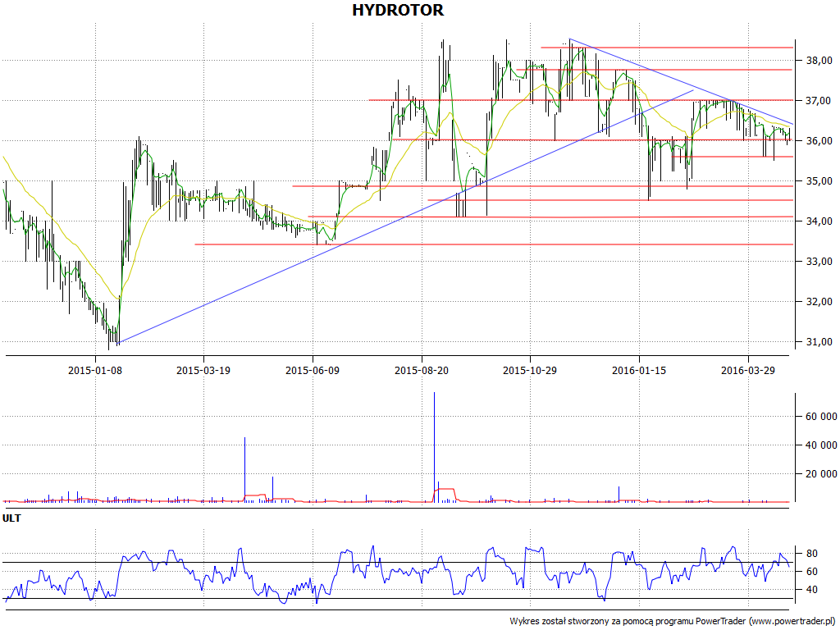This screenshot has width=840, height=630.
Task: Click the 2015-03-19 date label
Action: click(203, 370)
